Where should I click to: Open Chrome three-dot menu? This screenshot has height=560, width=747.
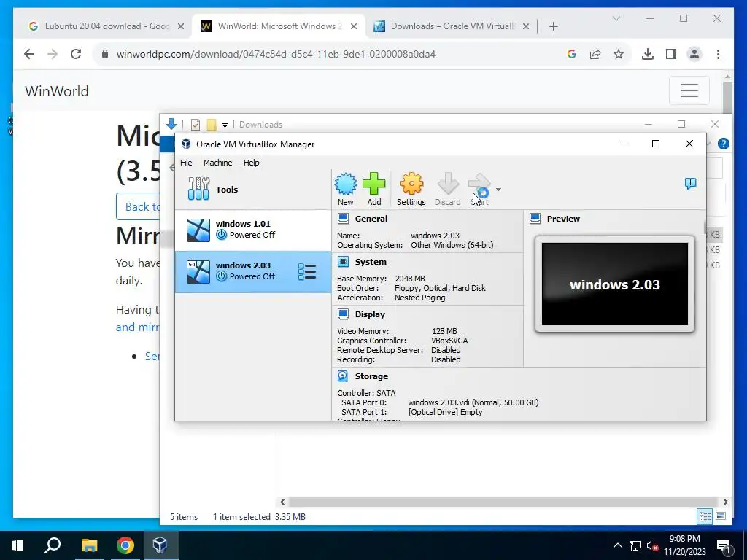pos(718,54)
